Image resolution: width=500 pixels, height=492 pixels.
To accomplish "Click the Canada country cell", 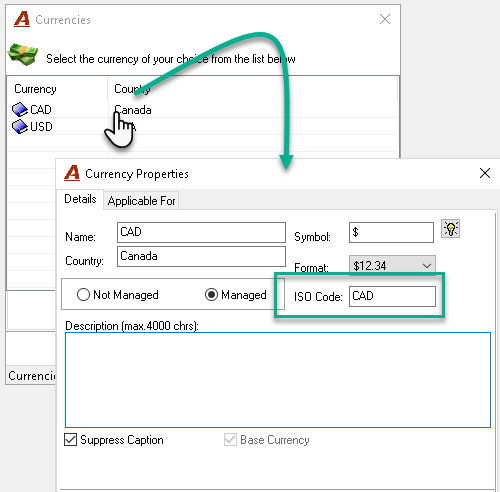I will [133, 110].
